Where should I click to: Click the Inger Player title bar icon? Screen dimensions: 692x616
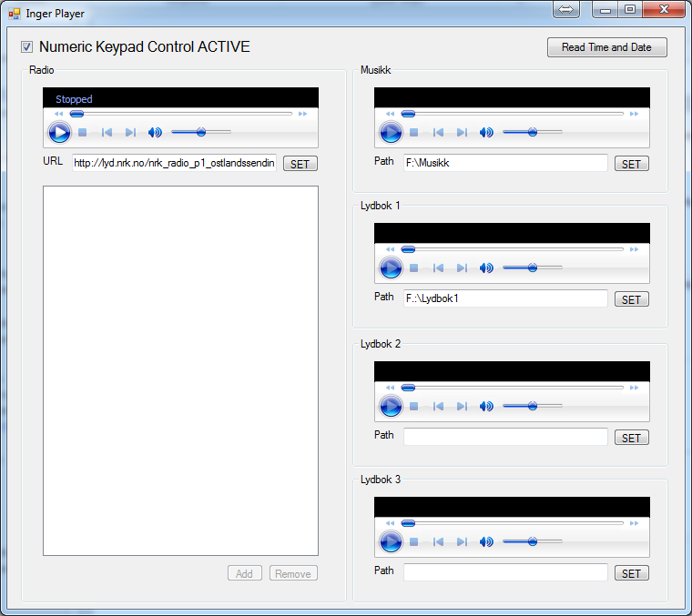click(x=15, y=14)
